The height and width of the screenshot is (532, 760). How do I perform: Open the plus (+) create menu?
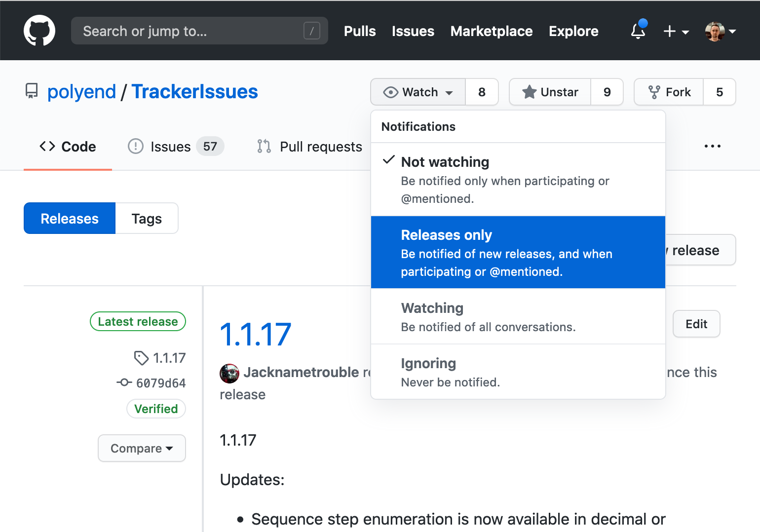pyautogui.click(x=675, y=31)
